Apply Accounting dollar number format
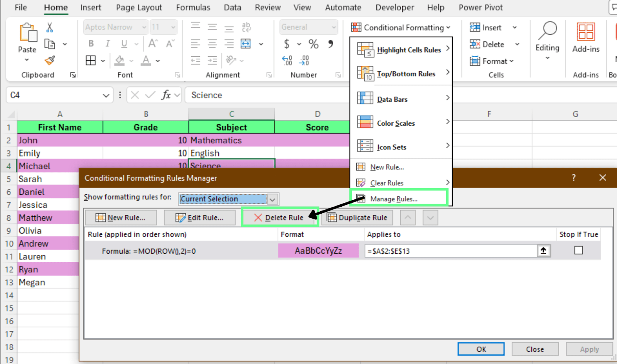Image resolution: width=617 pixels, height=364 pixels. [287, 44]
